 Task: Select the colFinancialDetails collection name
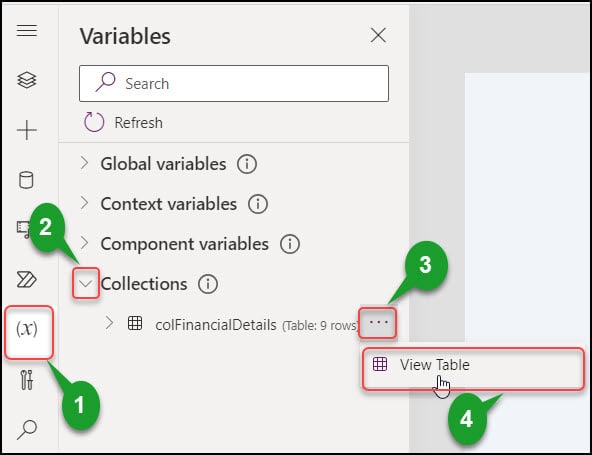pyautogui.click(x=216, y=325)
